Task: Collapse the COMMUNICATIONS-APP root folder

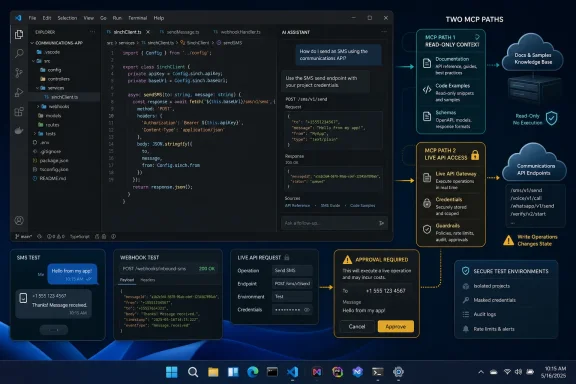Action: [59, 43]
